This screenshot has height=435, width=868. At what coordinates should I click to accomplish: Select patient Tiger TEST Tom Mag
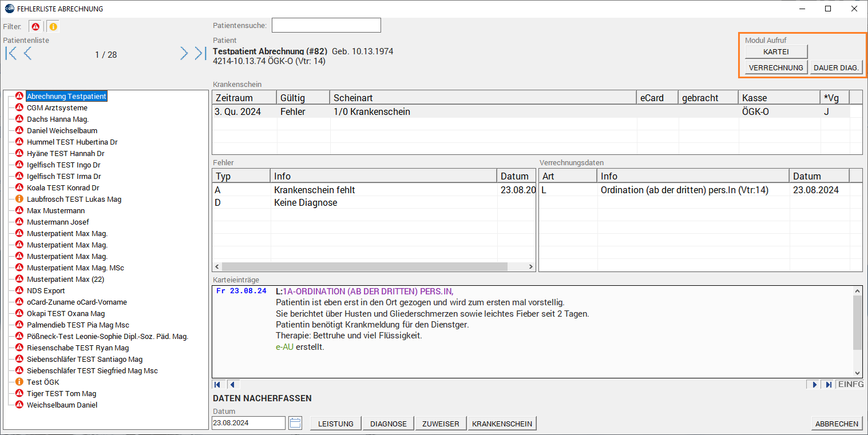tap(61, 394)
